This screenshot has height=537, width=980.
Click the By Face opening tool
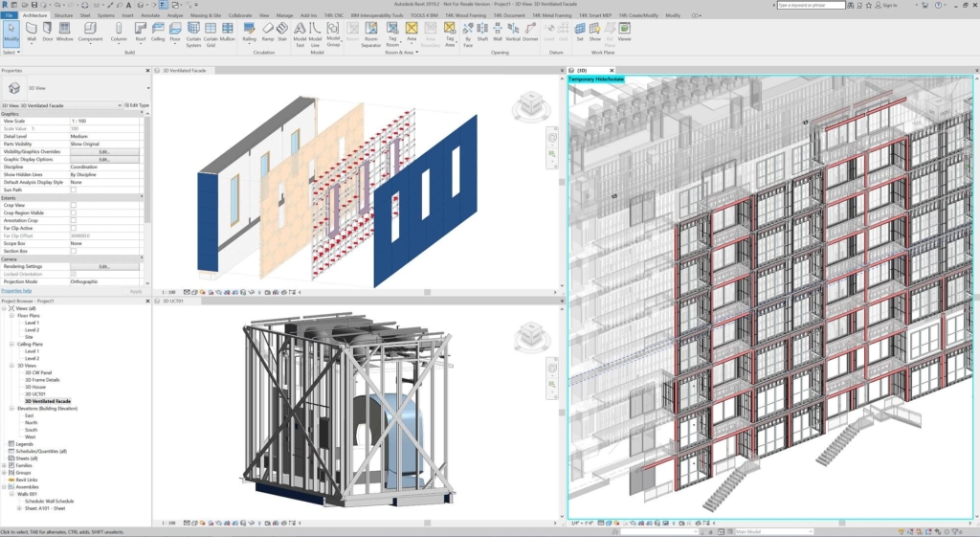(467, 34)
